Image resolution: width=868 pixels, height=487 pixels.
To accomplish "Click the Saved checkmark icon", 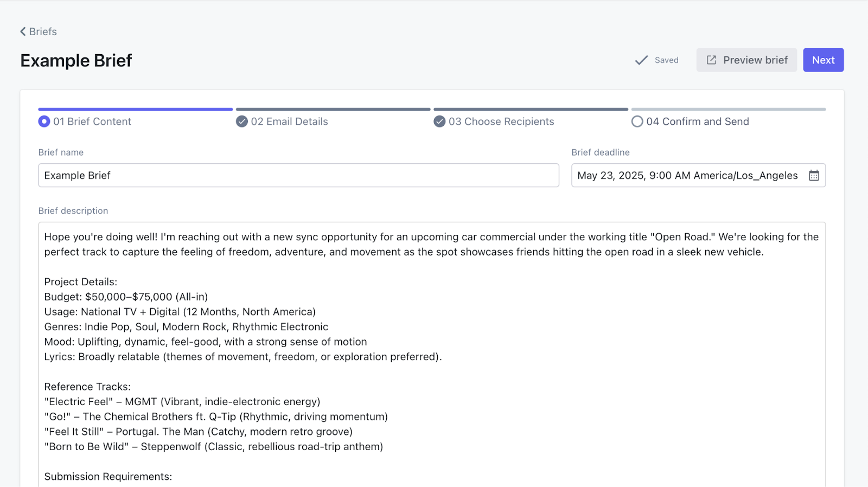I will [x=641, y=60].
